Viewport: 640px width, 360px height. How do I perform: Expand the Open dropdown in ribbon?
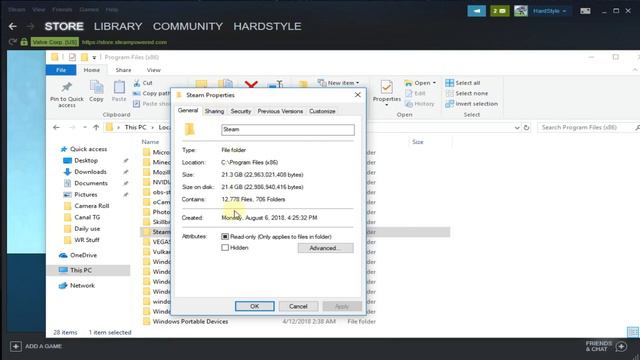coord(434,83)
